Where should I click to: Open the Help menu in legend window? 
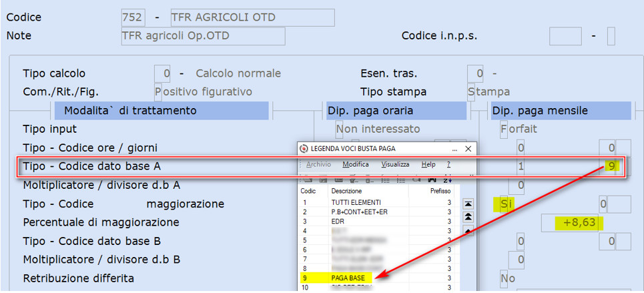pyautogui.click(x=428, y=164)
